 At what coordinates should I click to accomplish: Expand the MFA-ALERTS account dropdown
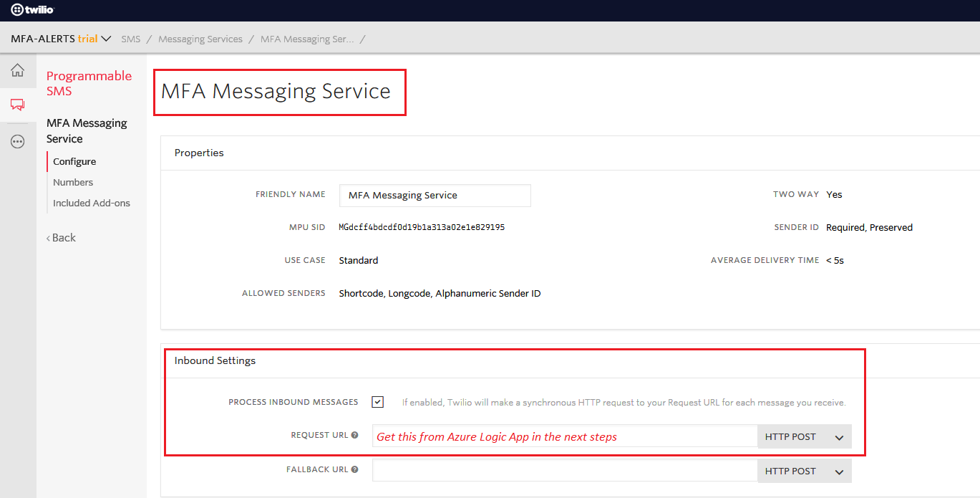[x=62, y=39]
